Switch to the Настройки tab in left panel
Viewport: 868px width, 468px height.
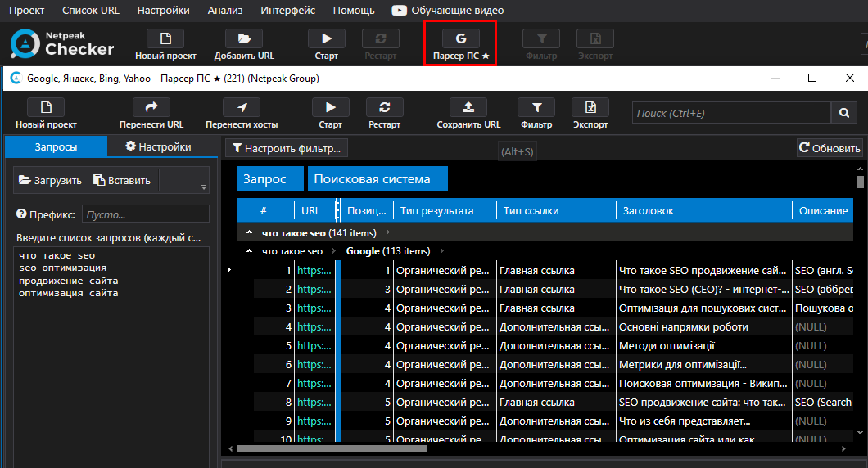click(x=158, y=147)
